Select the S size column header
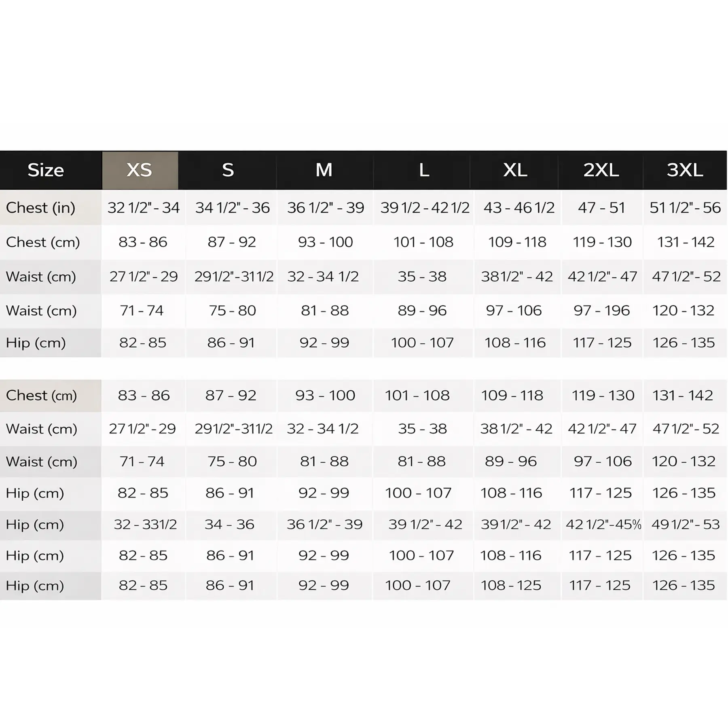 pos(228,170)
